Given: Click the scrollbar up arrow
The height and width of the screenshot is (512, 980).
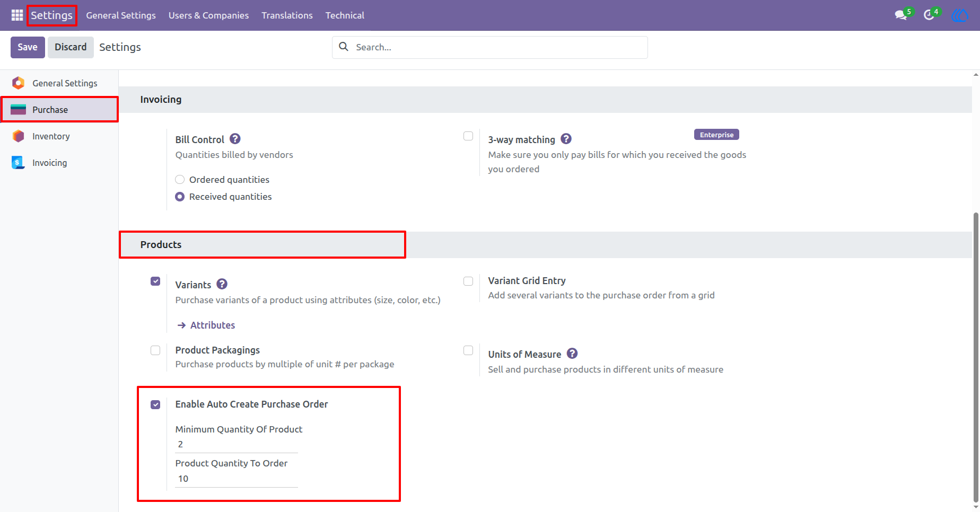Looking at the screenshot, I should 976,75.
